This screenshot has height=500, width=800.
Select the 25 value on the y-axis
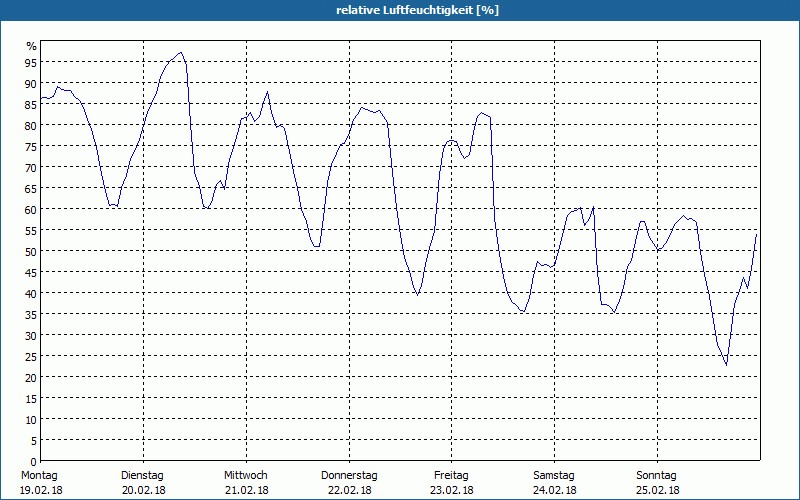click(31, 356)
